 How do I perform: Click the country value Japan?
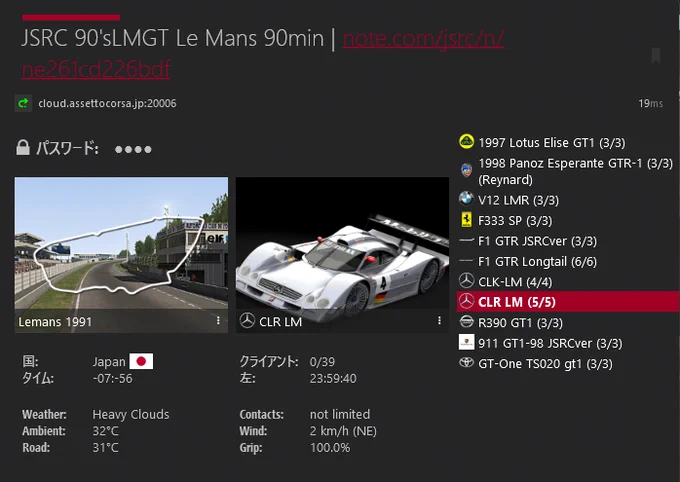click(x=109, y=362)
